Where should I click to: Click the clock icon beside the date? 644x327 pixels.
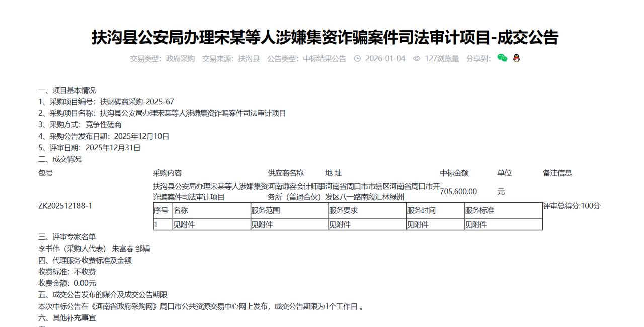pyautogui.click(x=357, y=58)
